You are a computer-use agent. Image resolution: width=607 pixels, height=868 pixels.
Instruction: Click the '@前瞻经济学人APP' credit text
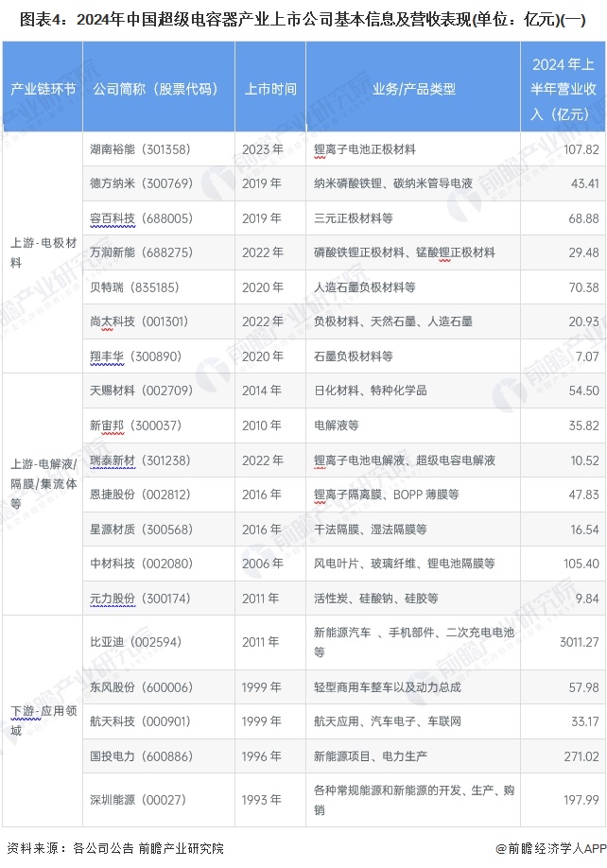550,848
